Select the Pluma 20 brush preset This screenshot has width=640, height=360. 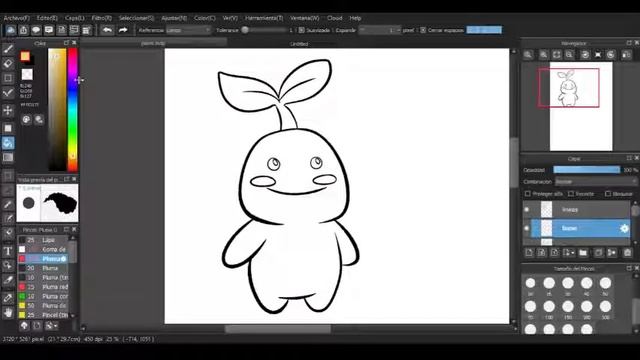coord(42,268)
